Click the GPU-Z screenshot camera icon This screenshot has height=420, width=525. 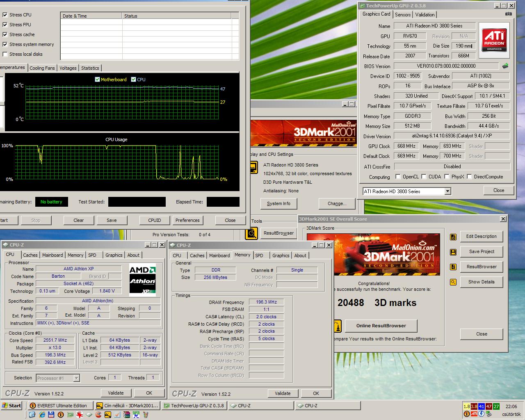[x=508, y=14]
